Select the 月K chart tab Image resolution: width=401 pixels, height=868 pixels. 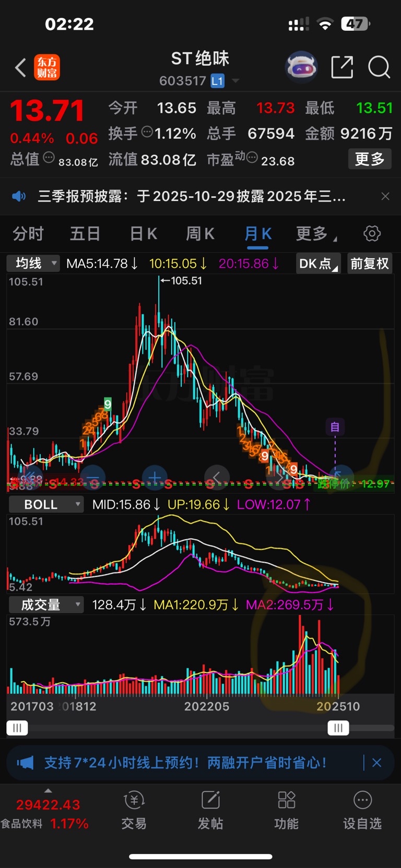(x=258, y=233)
